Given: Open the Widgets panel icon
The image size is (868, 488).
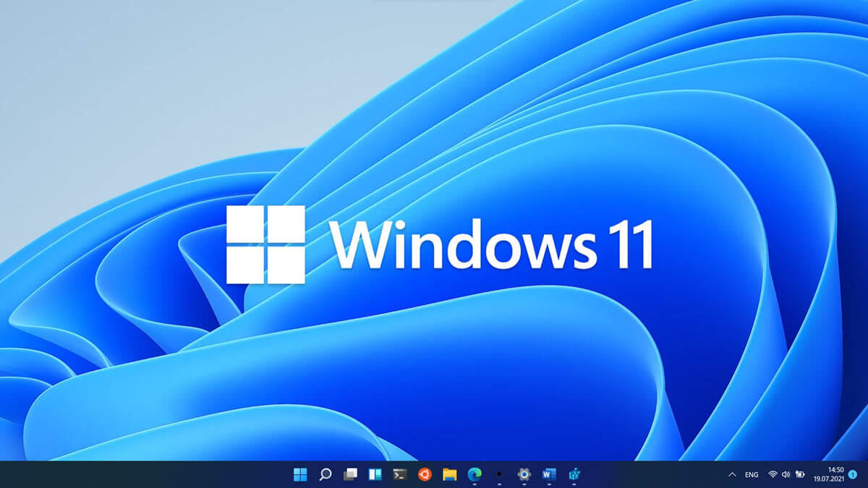Looking at the screenshot, I should coord(375,474).
